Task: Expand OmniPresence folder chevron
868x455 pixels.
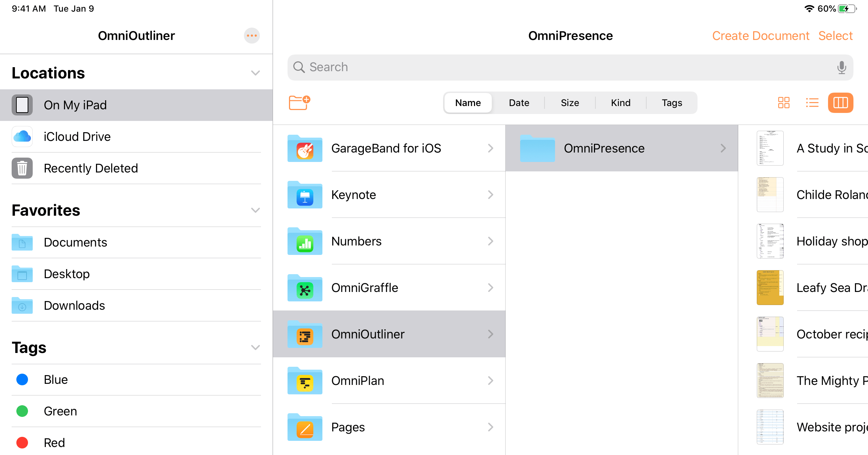Action: [723, 148]
